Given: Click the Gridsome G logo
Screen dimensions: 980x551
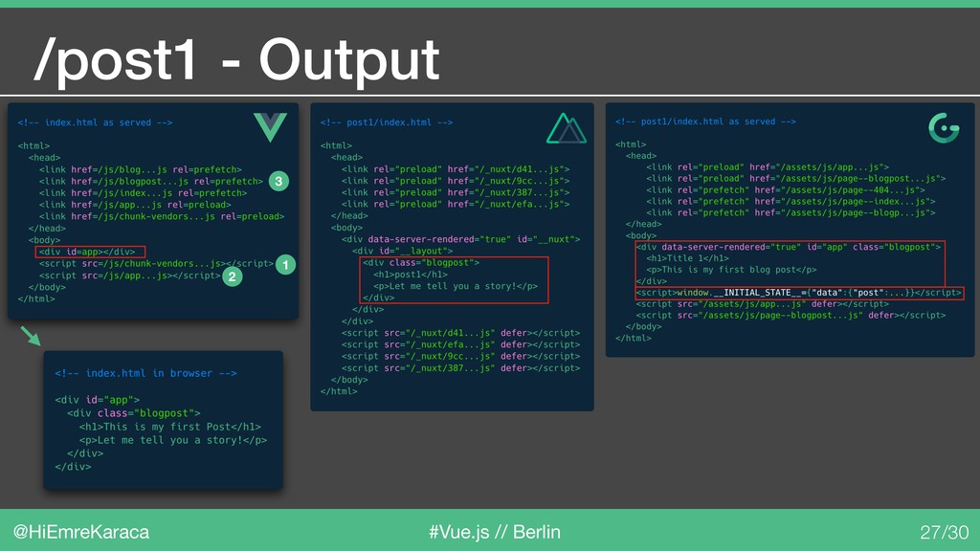Looking at the screenshot, I should pyautogui.click(x=944, y=128).
